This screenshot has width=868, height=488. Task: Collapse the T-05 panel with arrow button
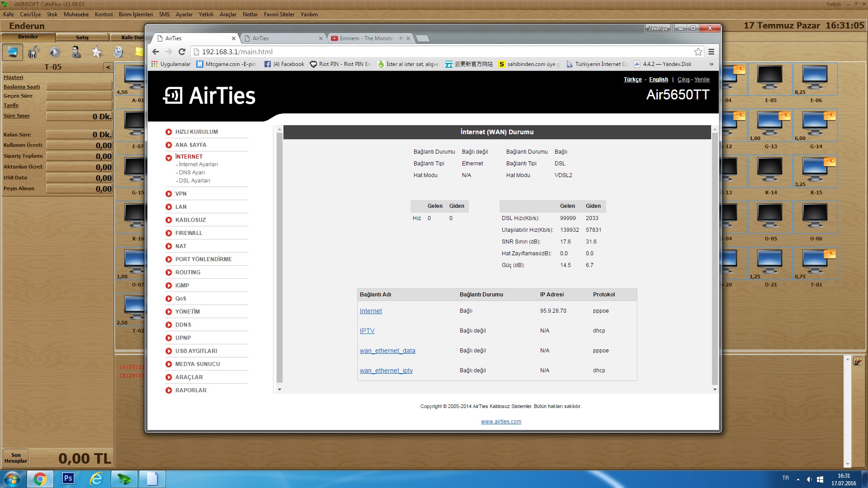[108, 67]
